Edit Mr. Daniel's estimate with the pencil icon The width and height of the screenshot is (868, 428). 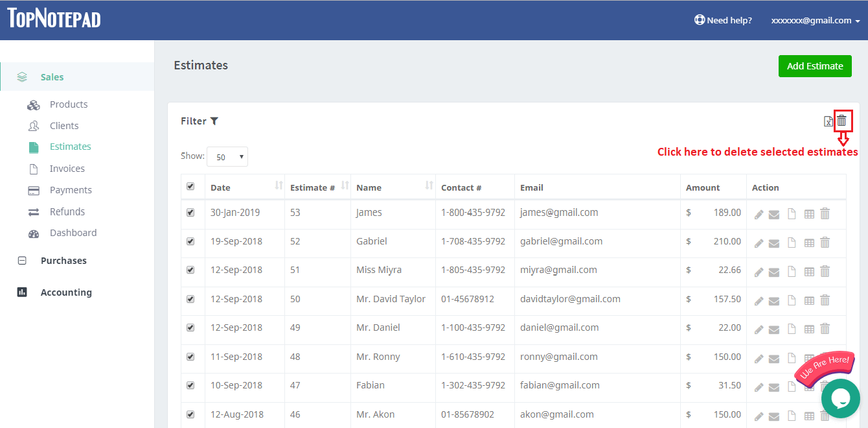point(759,329)
